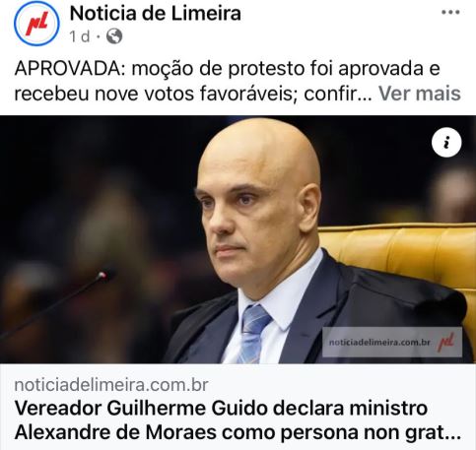This screenshot has height=450, width=476.
Task: Expand post text with Ver mais
Action: point(420,94)
